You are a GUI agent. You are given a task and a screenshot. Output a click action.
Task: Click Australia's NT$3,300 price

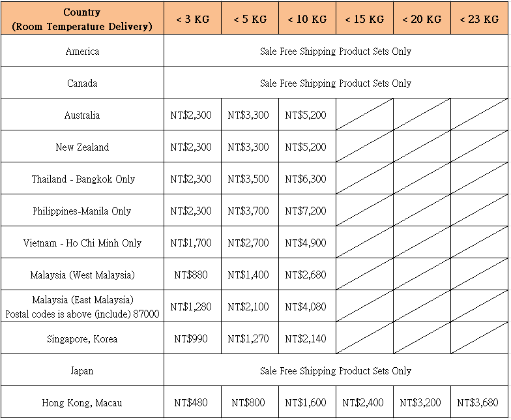coord(248,115)
